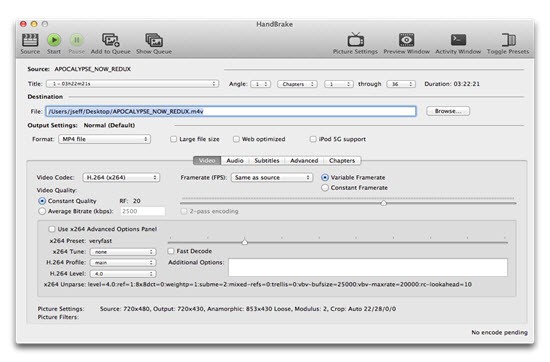Check Use x264 Advanced Options Panel

[52, 229]
